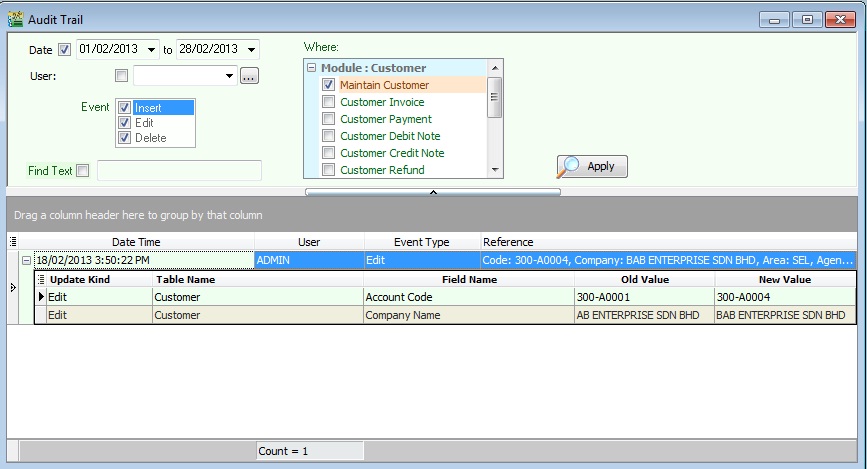This screenshot has width=867, height=469.
Task: Sort by the Date Time column header
Action: [135, 242]
